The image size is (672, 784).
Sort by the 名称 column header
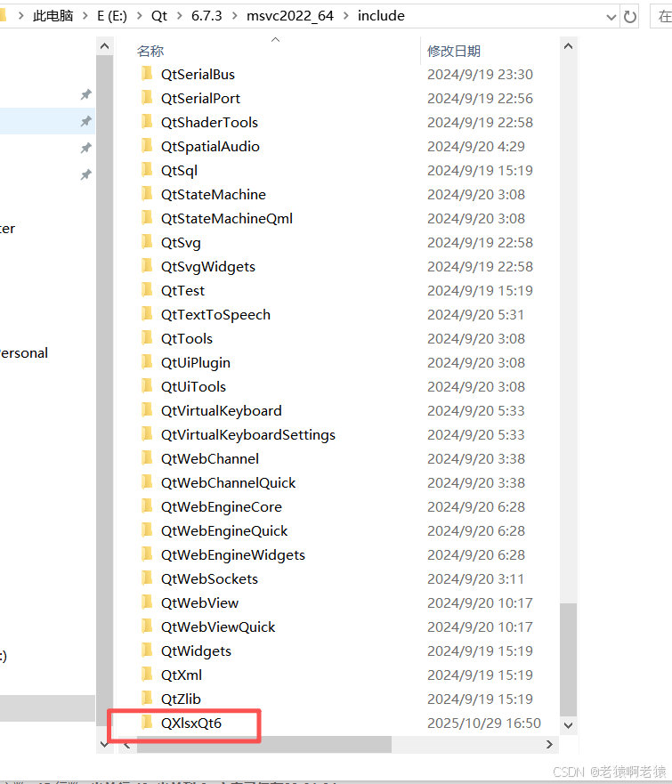pyautogui.click(x=150, y=51)
